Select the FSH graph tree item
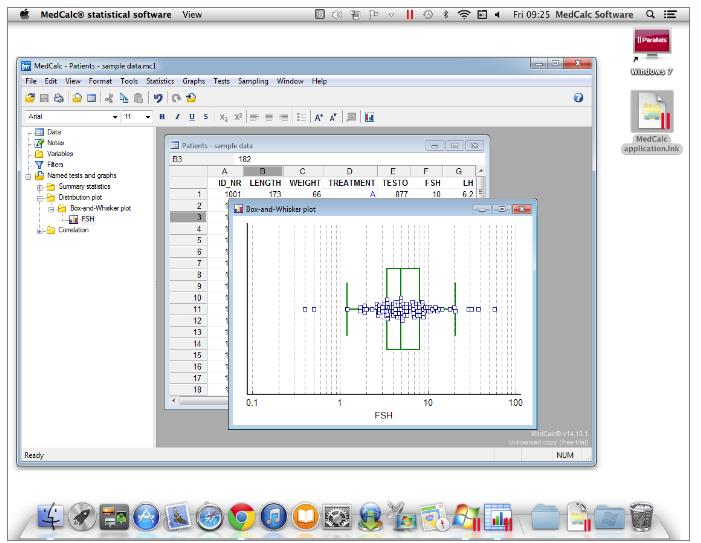This screenshot has width=701, height=543. tap(88, 219)
